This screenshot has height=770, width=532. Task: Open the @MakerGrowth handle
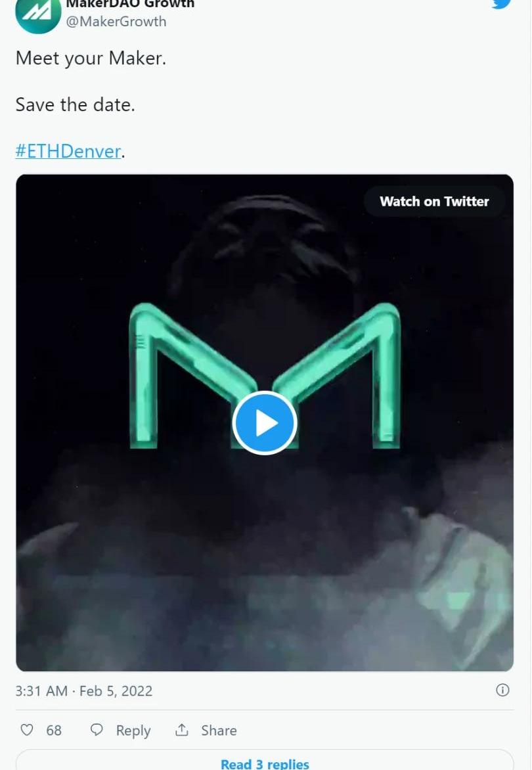(116, 22)
